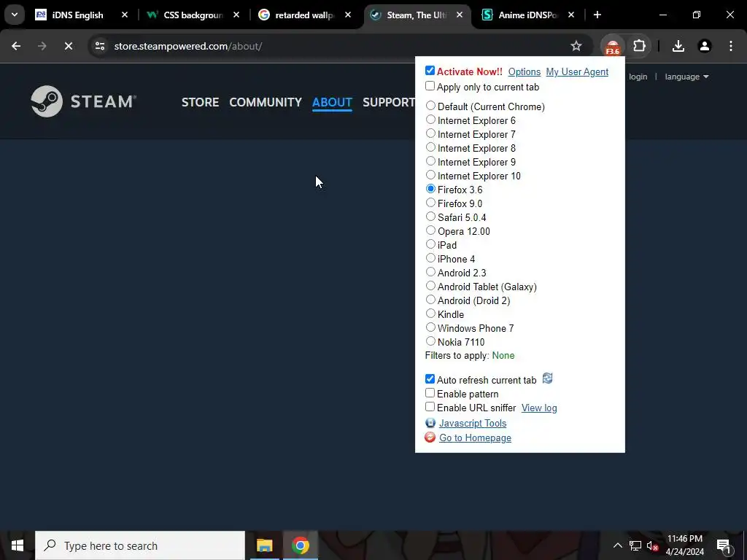Click the red Go to Homepage icon
This screenshot has height=560, width=747.
[430, 437]
